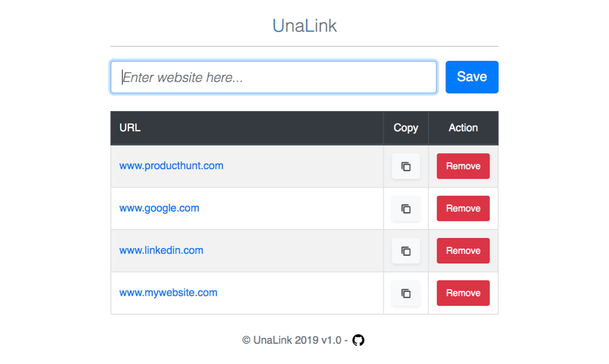Remove www.linkedin.com from the list
The image size is (609, 364).
[462, 250]
